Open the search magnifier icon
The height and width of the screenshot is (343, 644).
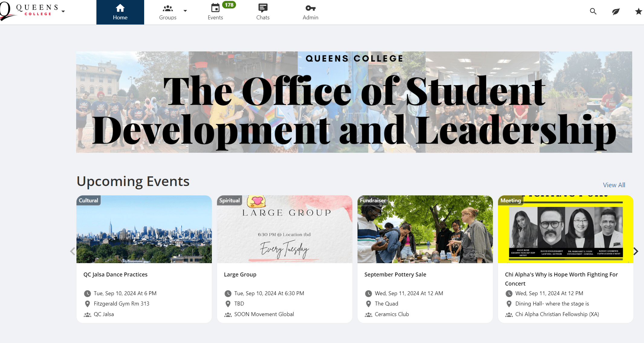coord(593,11)
